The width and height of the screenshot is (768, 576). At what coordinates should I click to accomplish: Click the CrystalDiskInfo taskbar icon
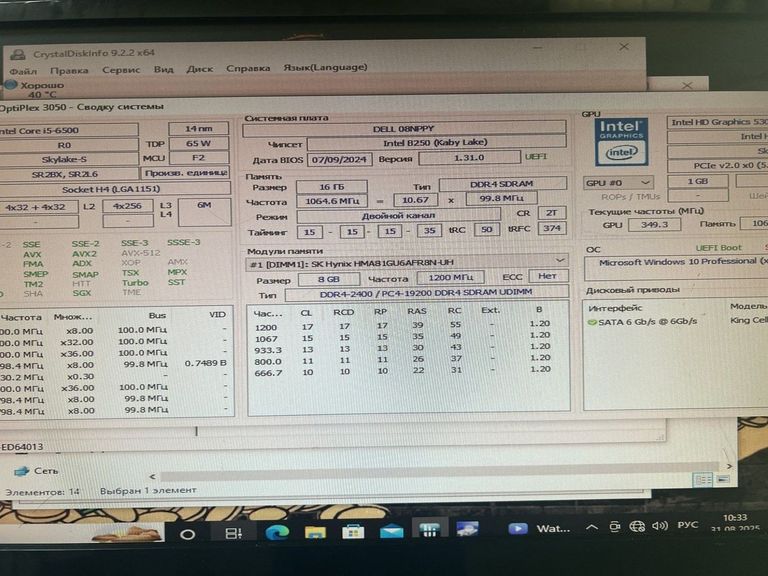point(467,529)
